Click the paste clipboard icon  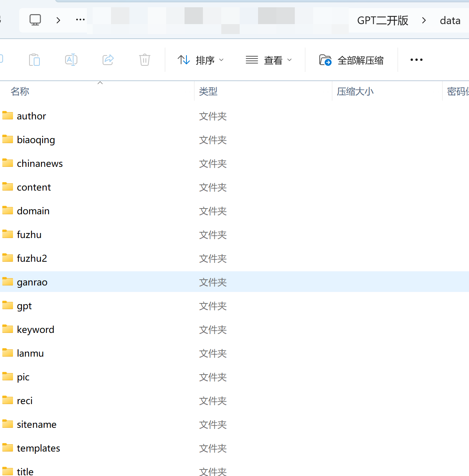[x=34, y=60]
